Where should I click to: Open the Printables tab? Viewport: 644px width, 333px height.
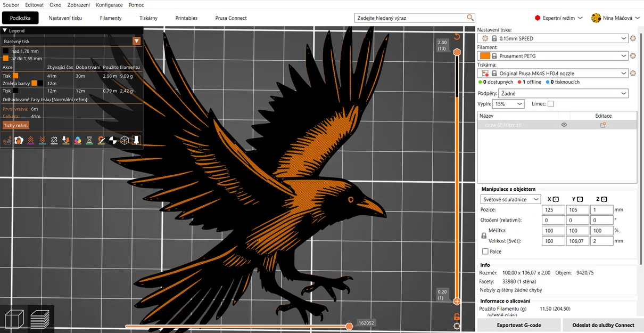point(186,18)
